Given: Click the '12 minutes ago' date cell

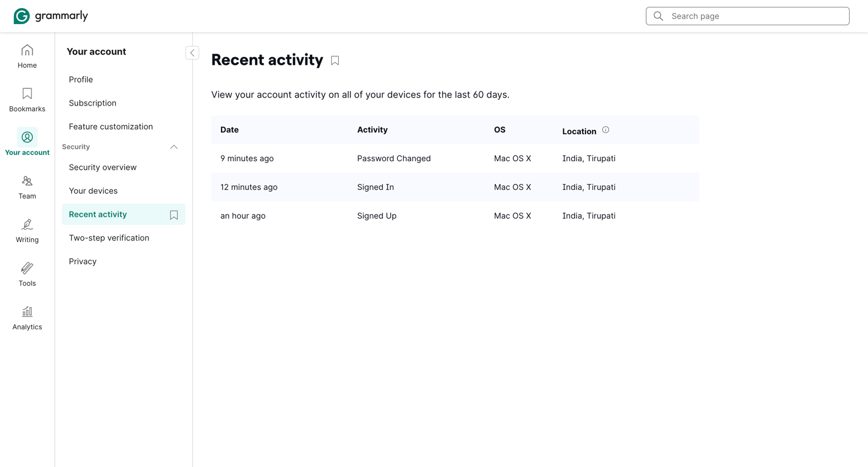Looking at the screenshot, I should click(249, 187).
